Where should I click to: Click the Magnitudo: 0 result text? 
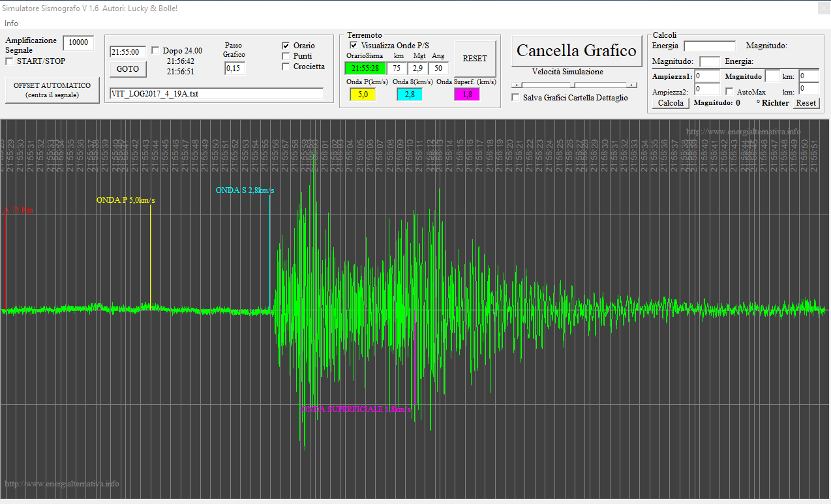pos(717,103)
